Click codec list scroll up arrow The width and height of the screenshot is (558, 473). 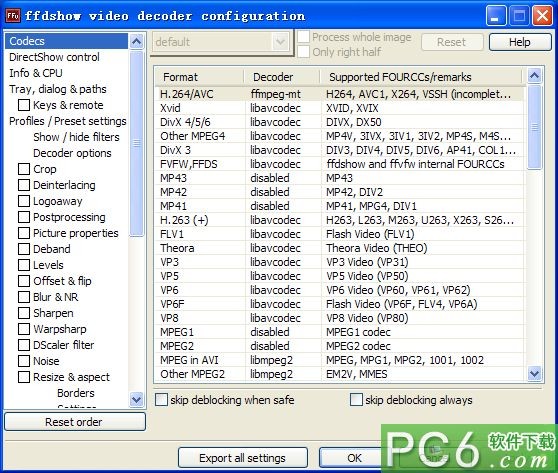535,75
